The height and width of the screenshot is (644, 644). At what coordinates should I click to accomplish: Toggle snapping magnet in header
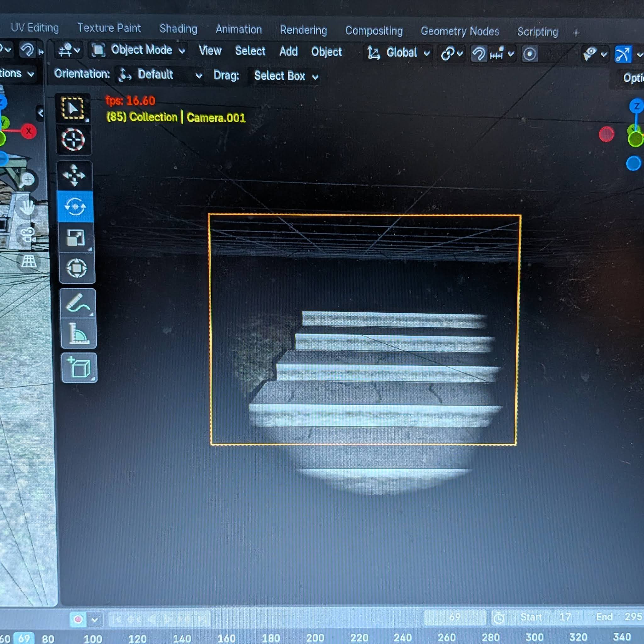pos(478,53)
